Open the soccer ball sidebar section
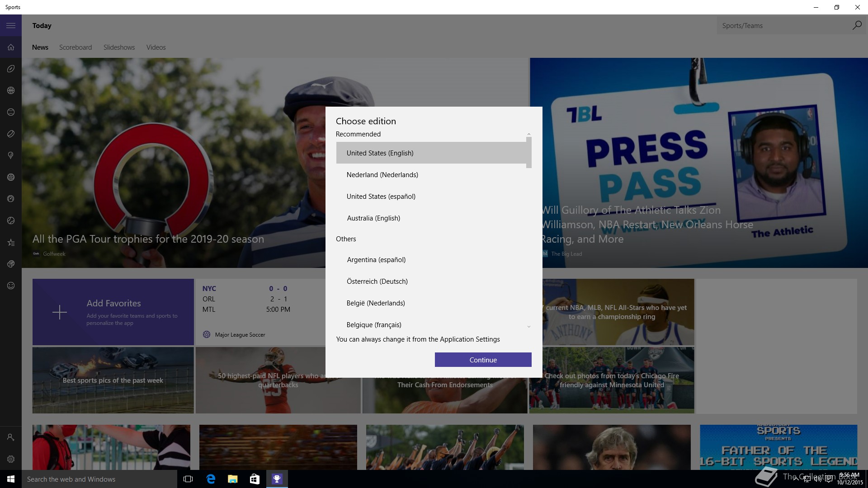Viewport: 868px width, 488px height. [11, 177]
